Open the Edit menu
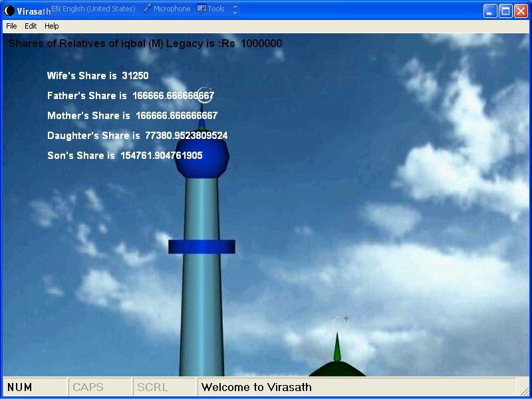 click(31, 26)
